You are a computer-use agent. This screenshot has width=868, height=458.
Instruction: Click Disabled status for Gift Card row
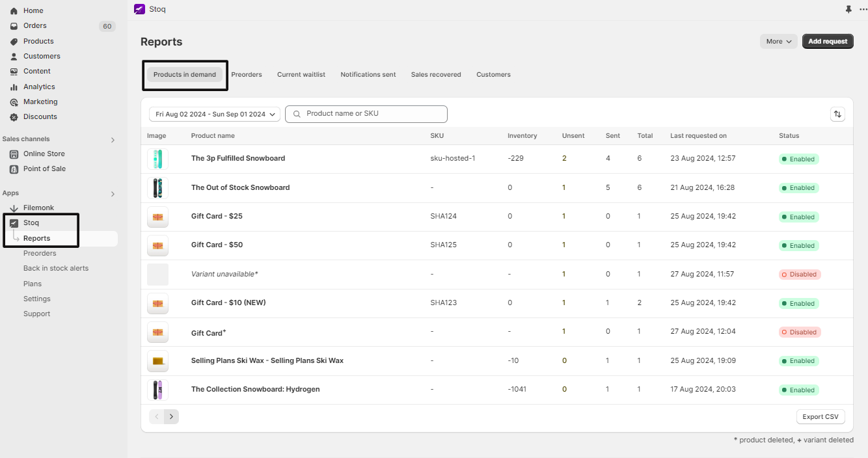[x=800, y=332]
